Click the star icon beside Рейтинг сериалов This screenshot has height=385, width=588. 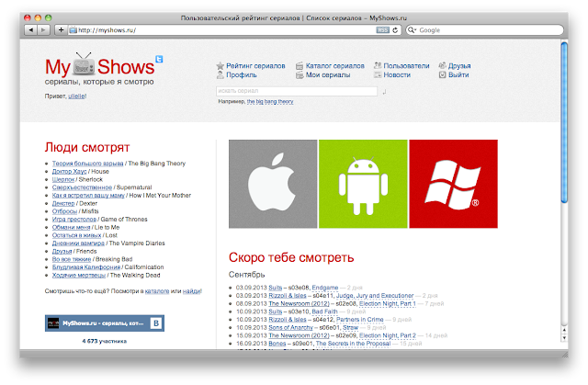tap(220, 66)
